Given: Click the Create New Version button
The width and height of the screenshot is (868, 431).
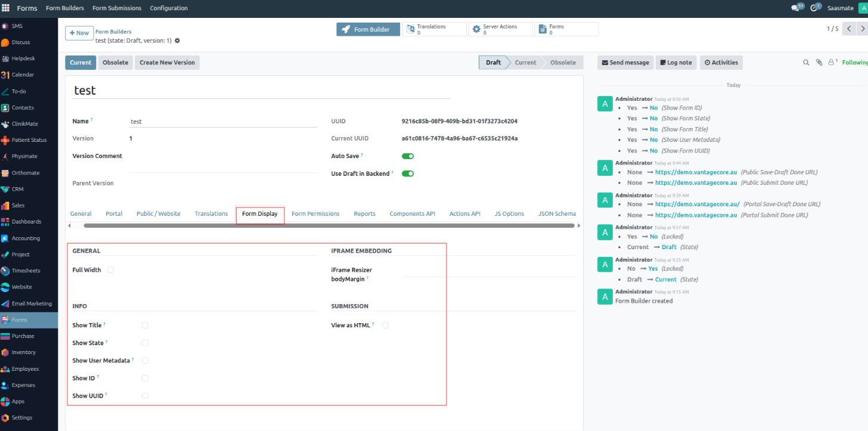Looking at the screenshot, I should [167, 63].
